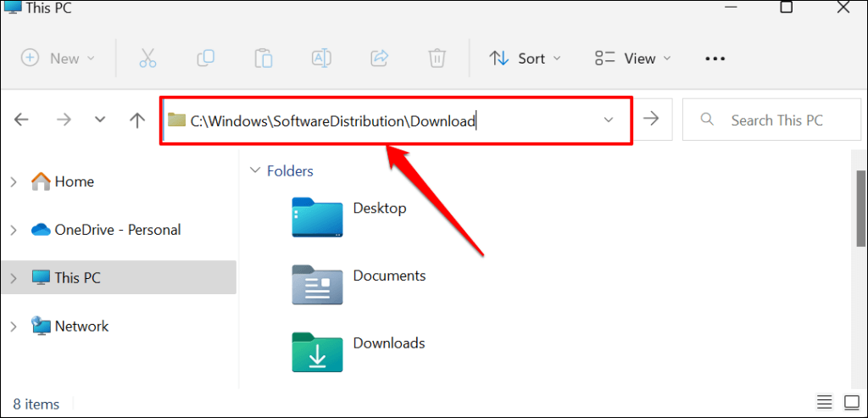
Task: Open the See more ellipsis menu
Action: 715,59
